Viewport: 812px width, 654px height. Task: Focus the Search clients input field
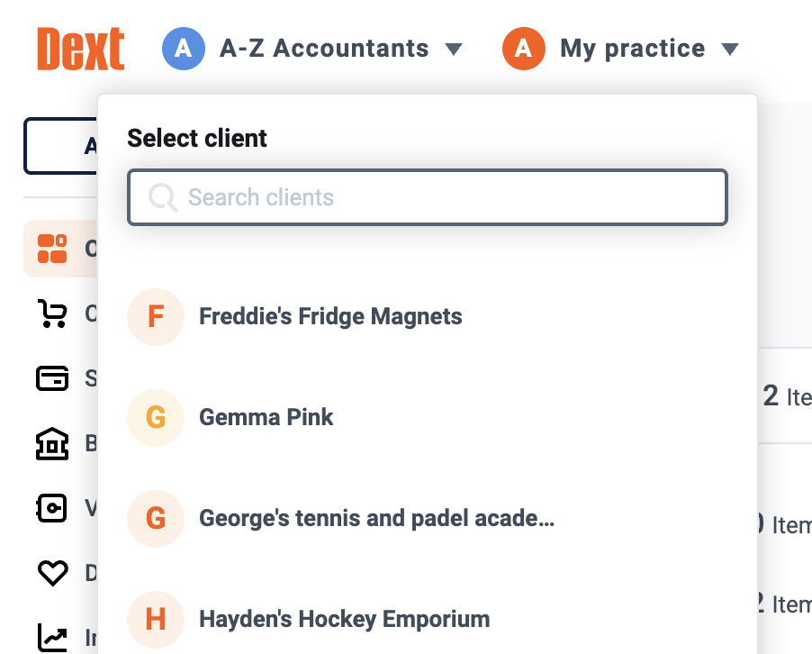point(428,197)
